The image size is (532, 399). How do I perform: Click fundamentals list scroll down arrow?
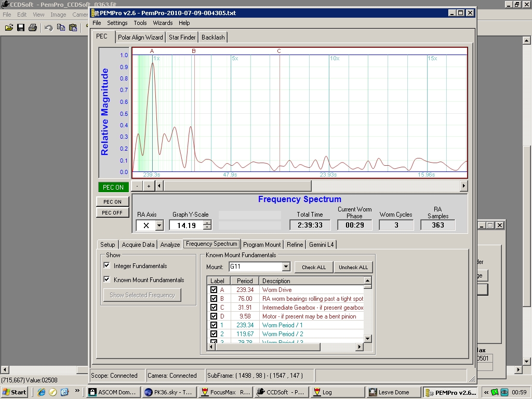pyautogui.click(x=367, y=338)
